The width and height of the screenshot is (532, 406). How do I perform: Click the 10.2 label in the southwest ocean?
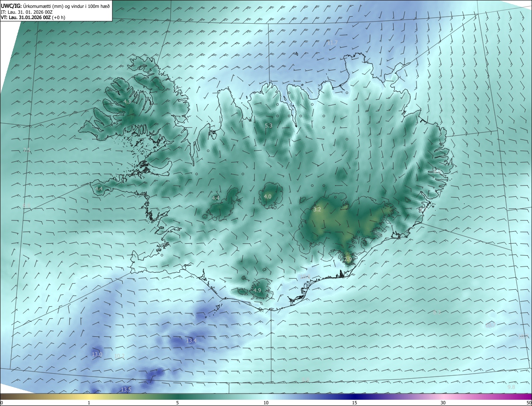click(119, 356)
